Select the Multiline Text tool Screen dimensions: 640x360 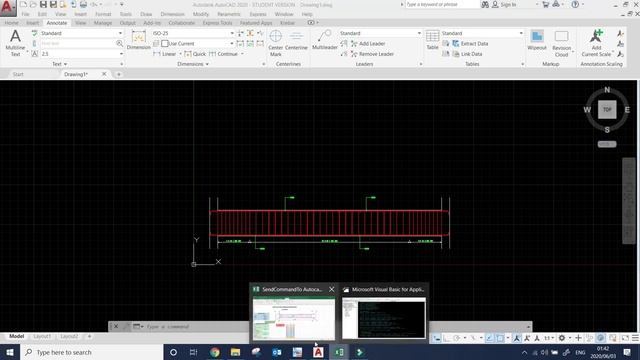click(15, 42)
